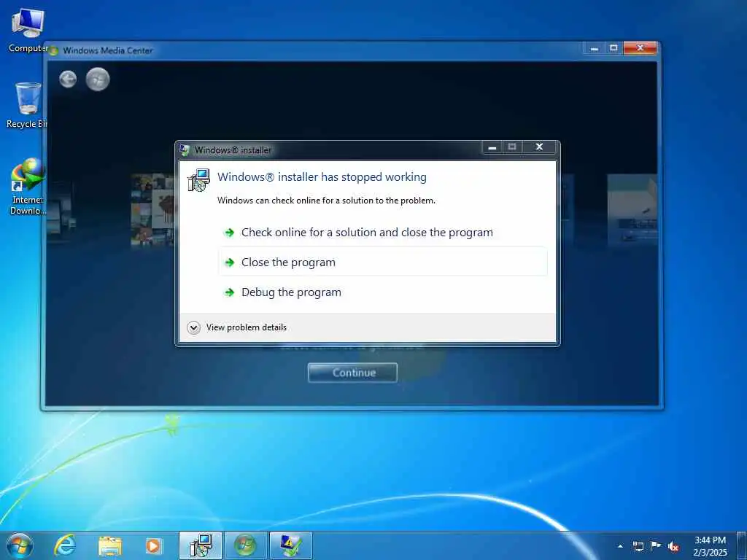The image size is (747, 560).
Task: Switch to Windows Media Center taskbar button
Action: [x=245, y=545]
